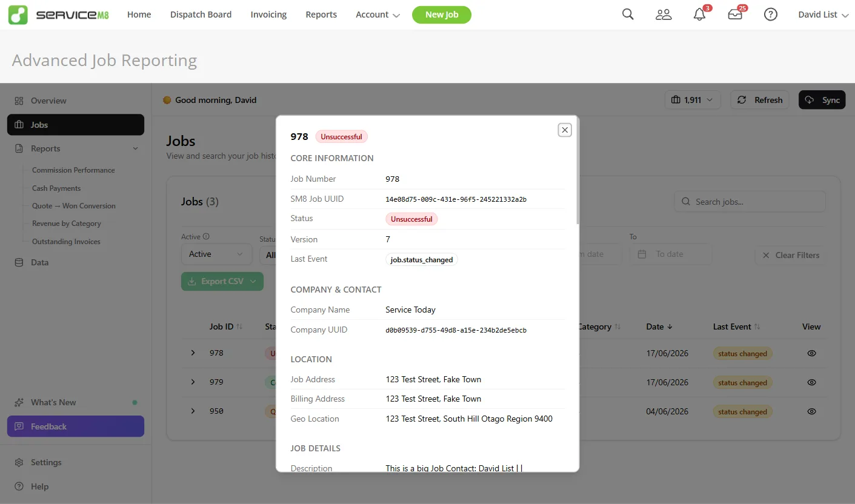The image size is (855, 504).
Task: Click the Active info icon
Action: click(x=206, y=237)
